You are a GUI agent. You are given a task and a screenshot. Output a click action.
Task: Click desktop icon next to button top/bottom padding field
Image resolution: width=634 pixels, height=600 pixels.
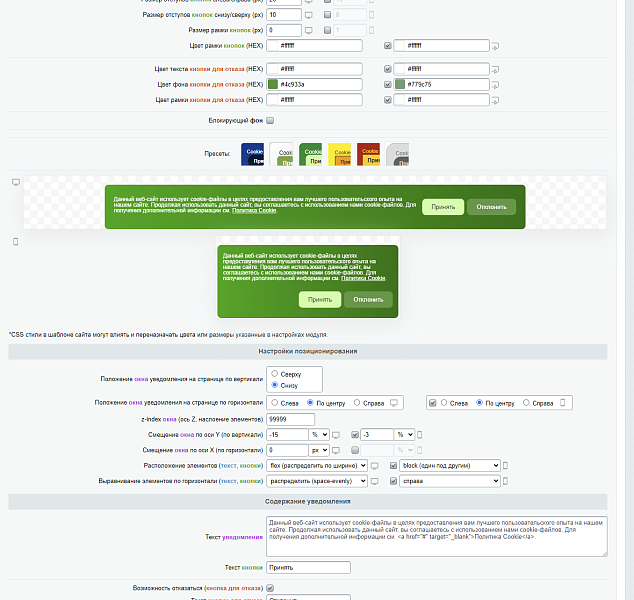coord(309,15)
